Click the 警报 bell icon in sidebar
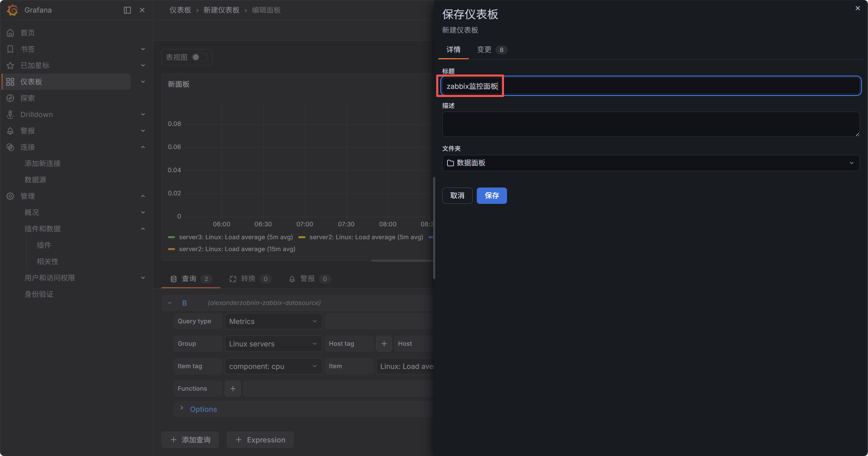 (x=10, y=131)
